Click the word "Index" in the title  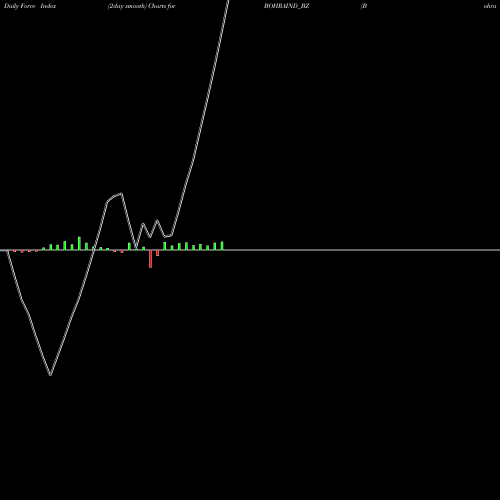point(48,6)
